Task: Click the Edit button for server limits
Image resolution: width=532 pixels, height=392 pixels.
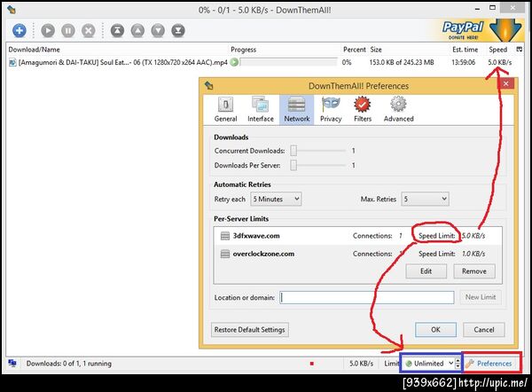Action: coord(426,271)
